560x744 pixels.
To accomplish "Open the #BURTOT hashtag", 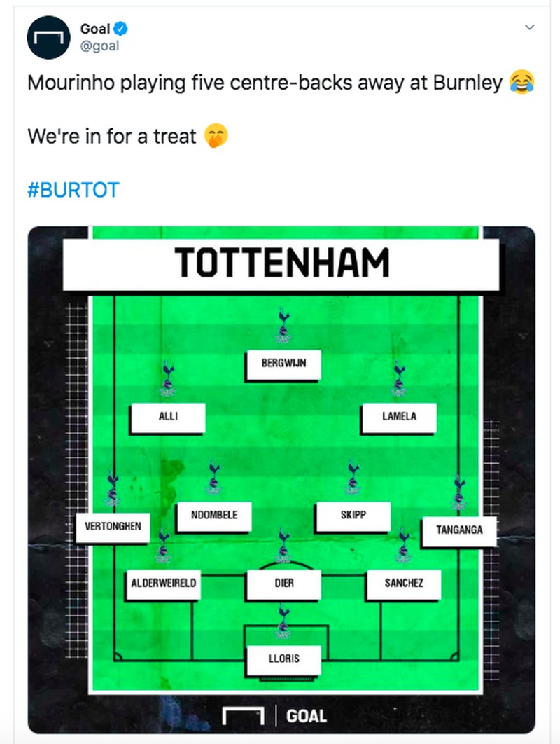I will pyautogui.click(x=73, y=189).
